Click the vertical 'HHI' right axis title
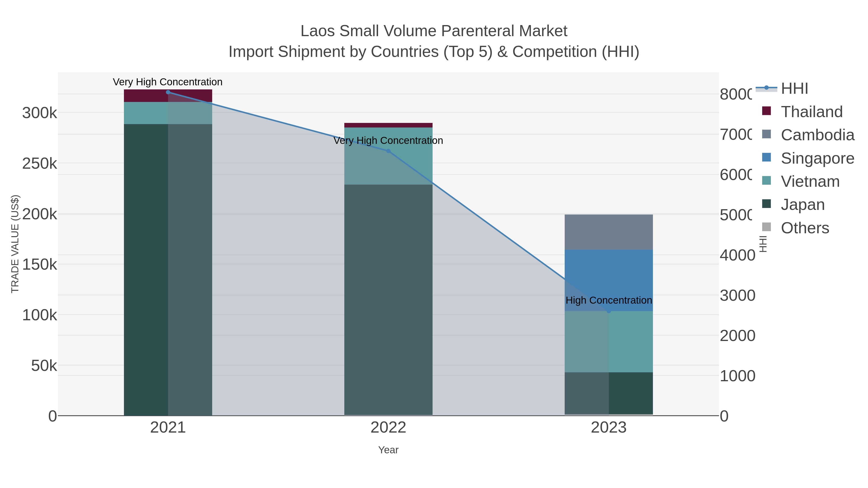Image resolution: width=868 pixels, height=488 pixels. click(763, 244)
